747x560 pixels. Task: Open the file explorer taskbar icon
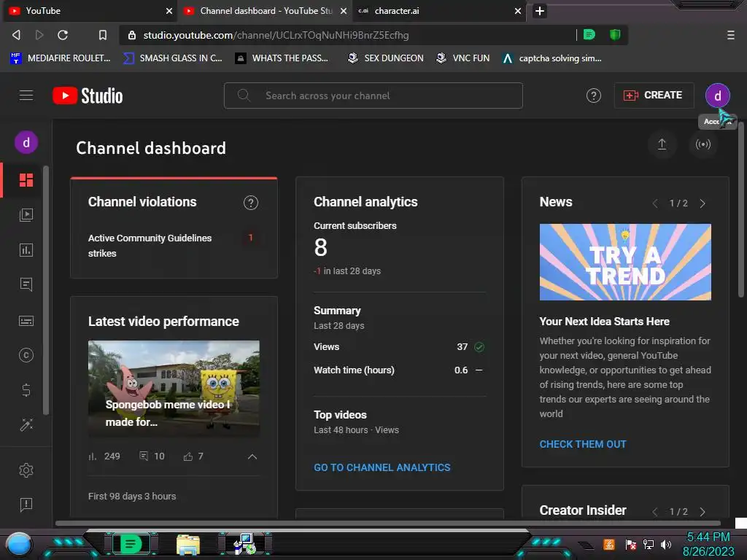pos(188,545)
